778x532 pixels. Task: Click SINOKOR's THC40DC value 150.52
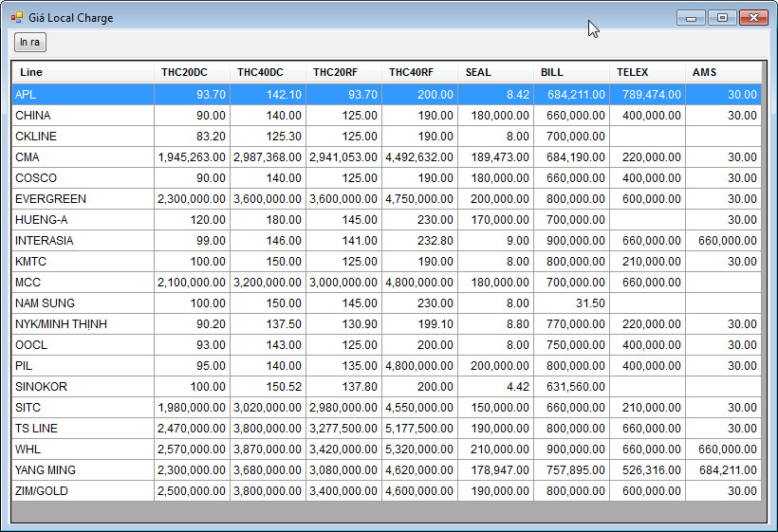click(x=268, y=386)
